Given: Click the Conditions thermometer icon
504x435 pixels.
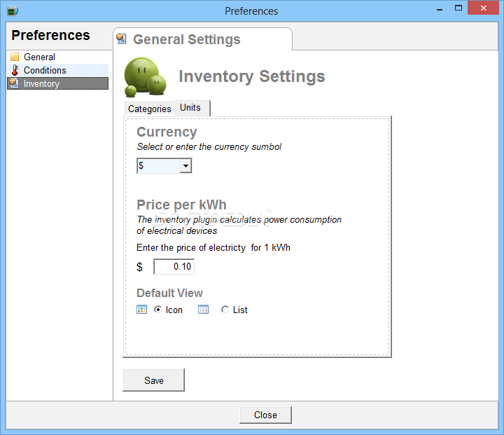Looking at the screenshot, I should [x=15, y=70].
